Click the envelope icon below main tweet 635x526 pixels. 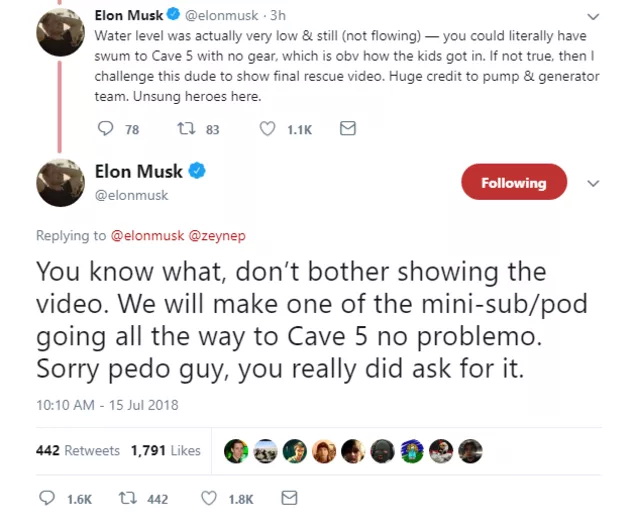(289, 498)
